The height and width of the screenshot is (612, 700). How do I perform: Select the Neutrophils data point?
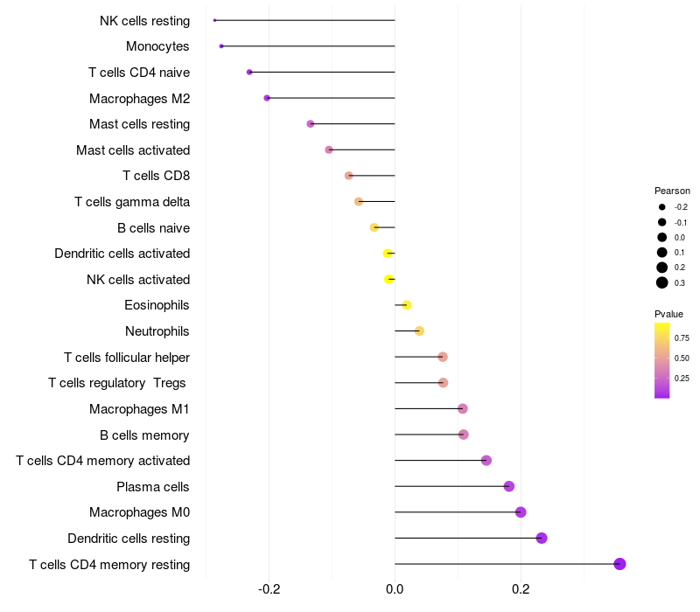[x=419, y=331]
